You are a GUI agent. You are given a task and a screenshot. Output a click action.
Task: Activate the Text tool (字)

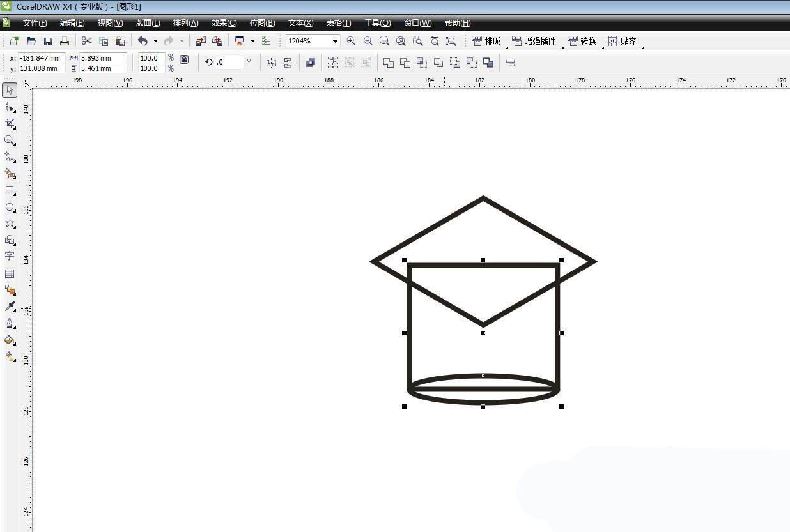[x=10, y=256]
